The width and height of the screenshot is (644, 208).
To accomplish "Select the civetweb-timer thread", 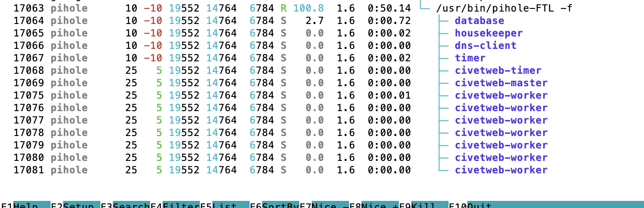I will [498, 70].
